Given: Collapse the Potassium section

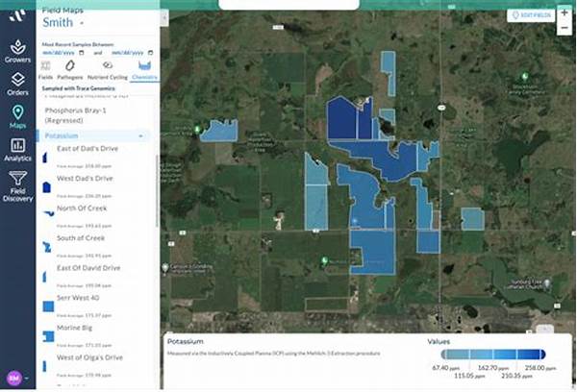Looking at the screenshot, I should pyautogui.click(x=142, y=136).
